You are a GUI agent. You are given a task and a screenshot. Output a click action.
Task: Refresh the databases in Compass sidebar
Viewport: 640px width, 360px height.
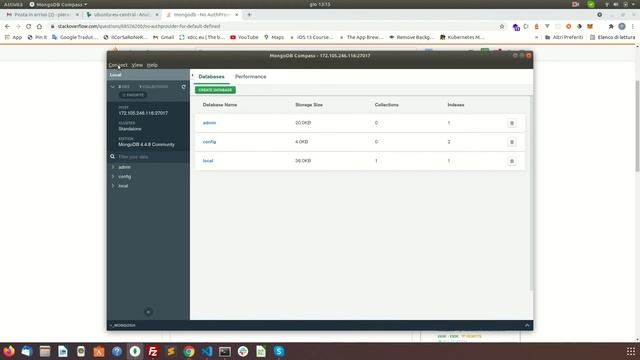pyautogui.click(x=184, y=87)
